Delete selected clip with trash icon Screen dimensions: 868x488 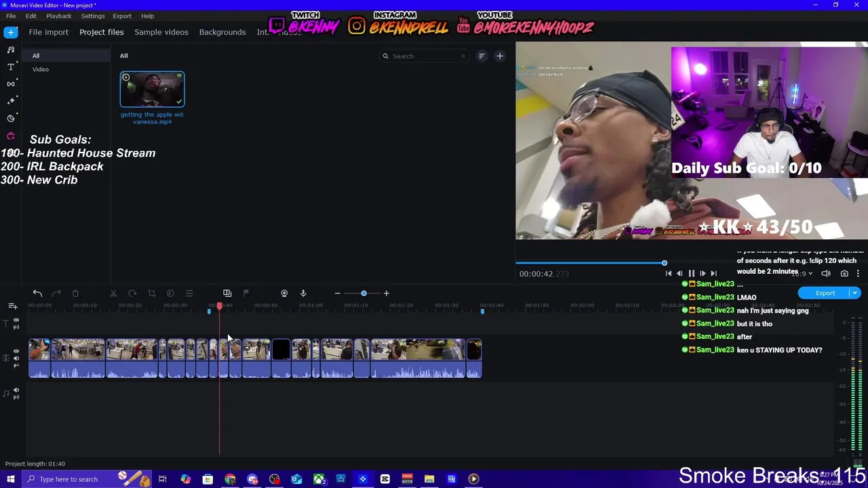[x=75, y=293]
